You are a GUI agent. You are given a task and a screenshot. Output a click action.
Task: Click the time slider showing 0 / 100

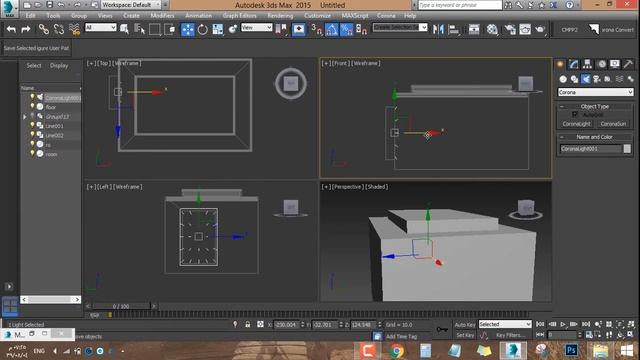pyautogui.click(x=121, y=306)
